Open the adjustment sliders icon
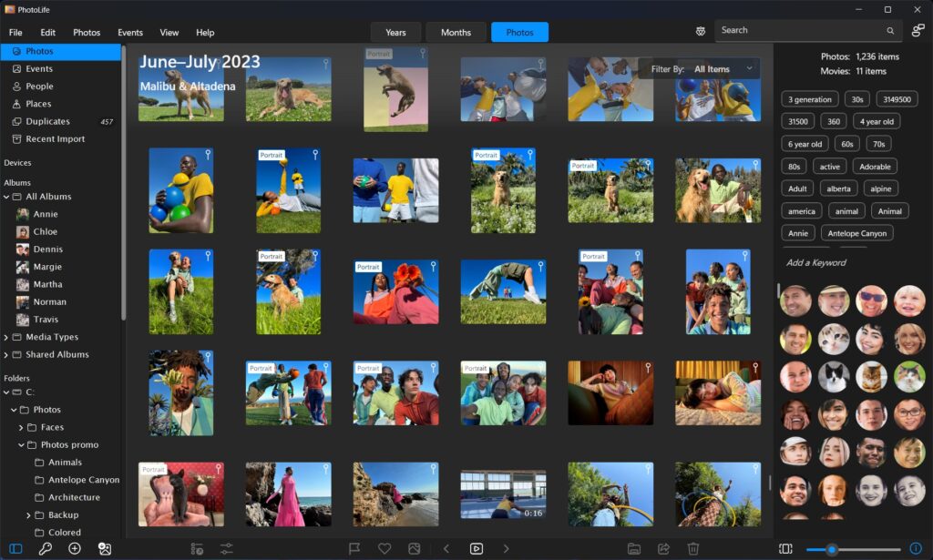 click(x=227, y=549)
